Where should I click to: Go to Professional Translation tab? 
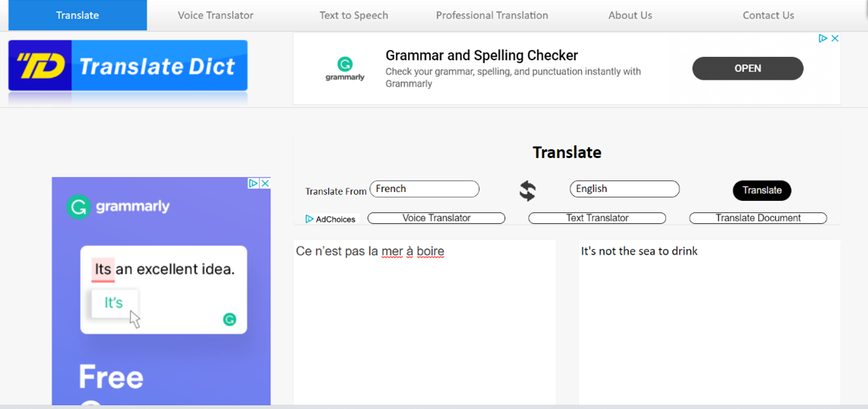point(492,15)
